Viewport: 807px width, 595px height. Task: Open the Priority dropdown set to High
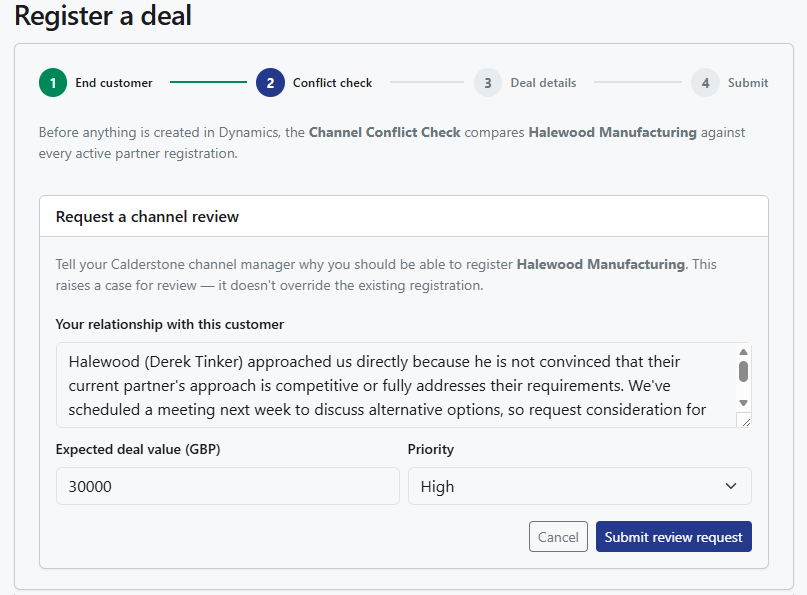[x=580, y=486]
